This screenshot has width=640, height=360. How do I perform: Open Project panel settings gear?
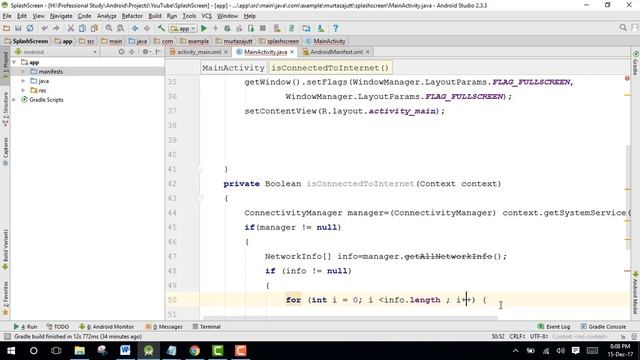(145, 52)
